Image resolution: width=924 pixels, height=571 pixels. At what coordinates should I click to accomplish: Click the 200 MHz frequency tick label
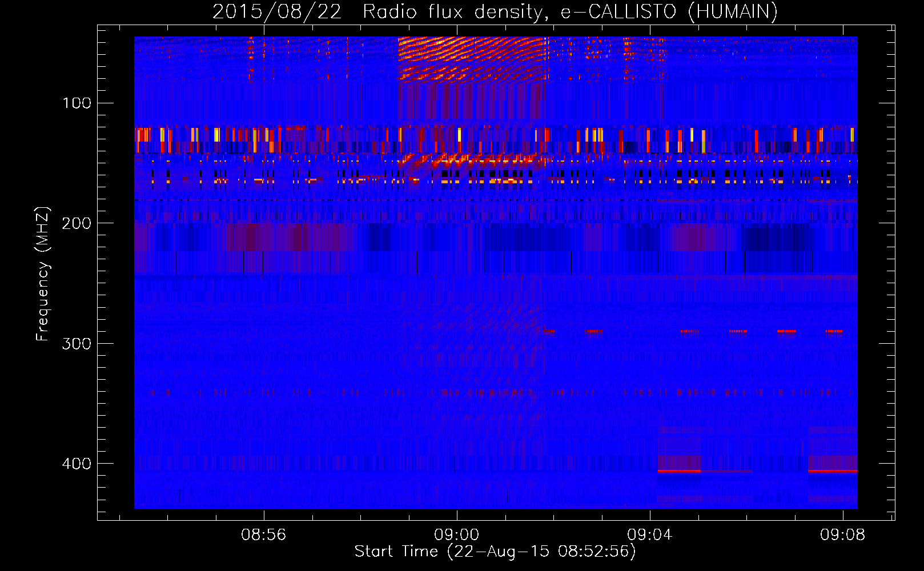[77, 223]
